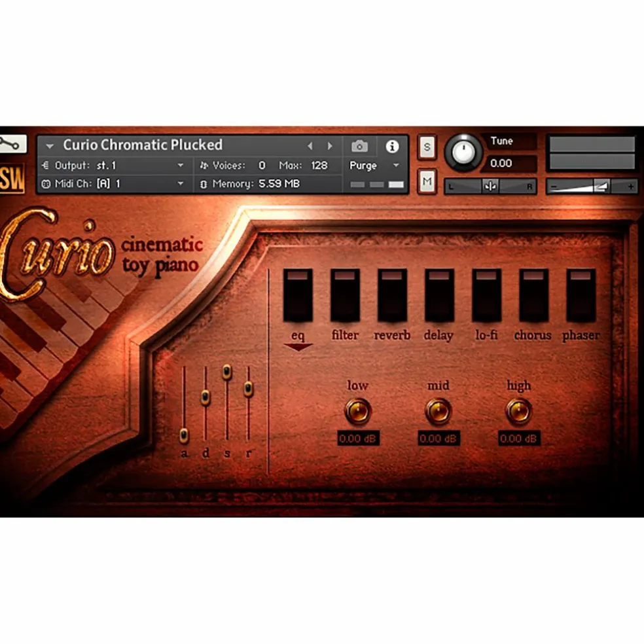Toggle the delay effect switch
The width and height of the screenshot is (644, 644).
[439, 295]
